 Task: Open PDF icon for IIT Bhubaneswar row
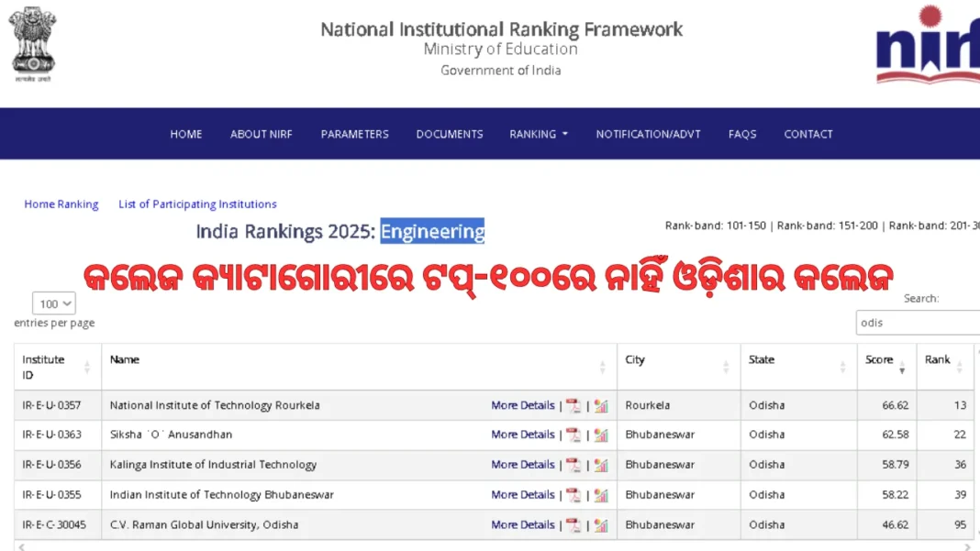point(574,495)
